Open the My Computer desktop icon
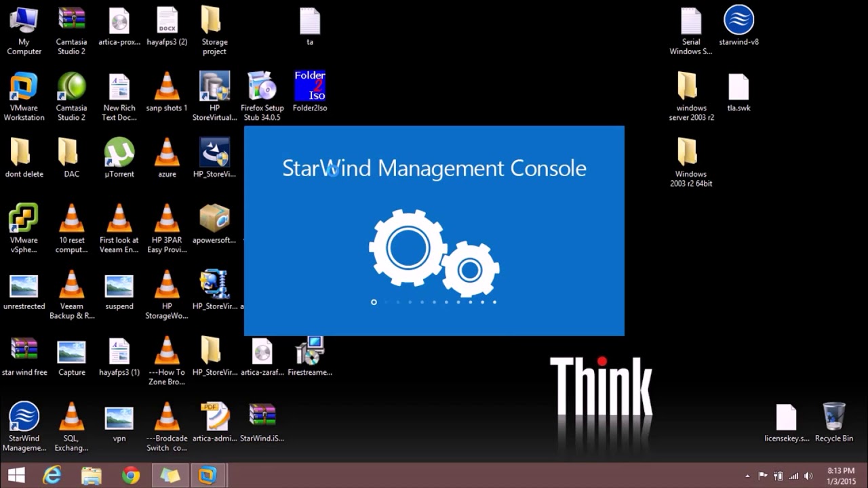This screenshot has width=868, height=488. 24,31
